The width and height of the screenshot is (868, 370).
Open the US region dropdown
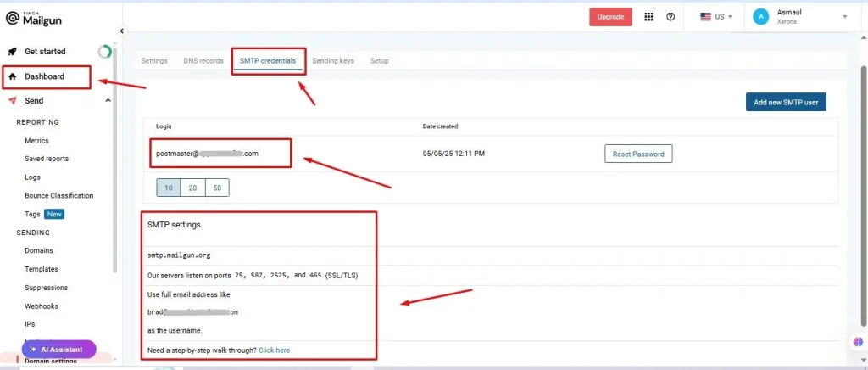716,17
